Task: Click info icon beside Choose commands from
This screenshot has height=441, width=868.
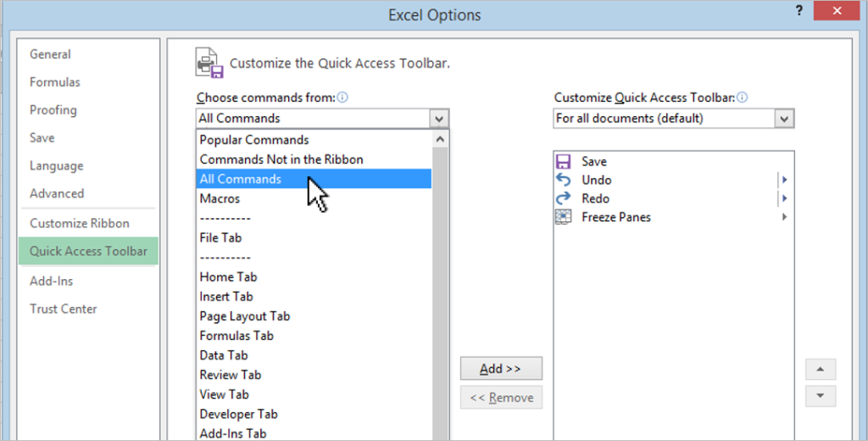Action: 342,98
